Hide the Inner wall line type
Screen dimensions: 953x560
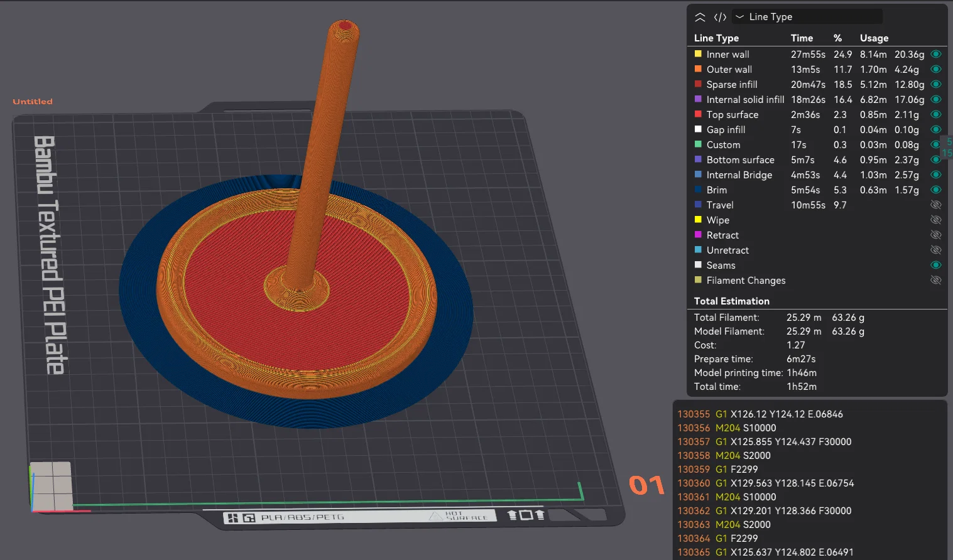click(x=935, y=55)
